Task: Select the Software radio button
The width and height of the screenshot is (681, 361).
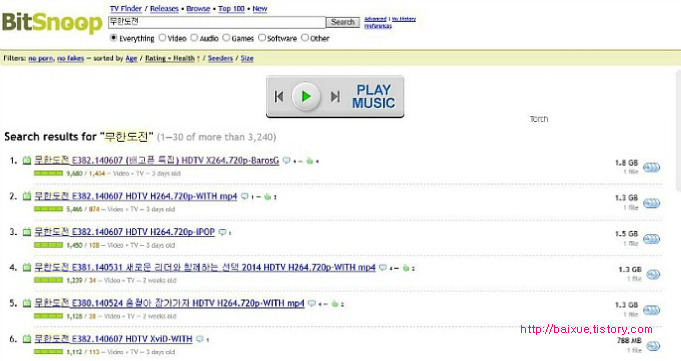Action: click(262, 38)
